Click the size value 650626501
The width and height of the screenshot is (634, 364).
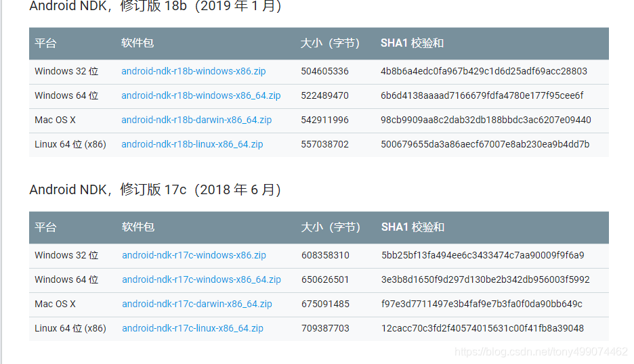pyautogui.click(x=325, y=279)
